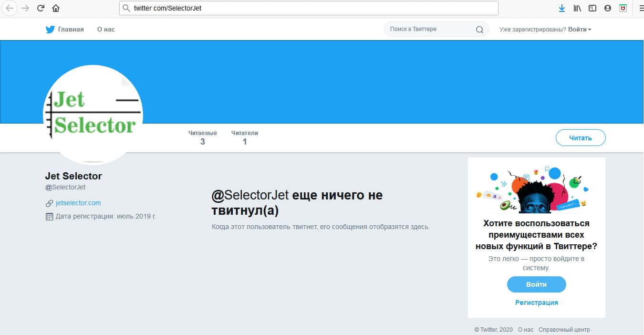The image size is (644, 335).
Task: Open the Firefox account icon
Action: pyautogui.click(x=608, y=8)
